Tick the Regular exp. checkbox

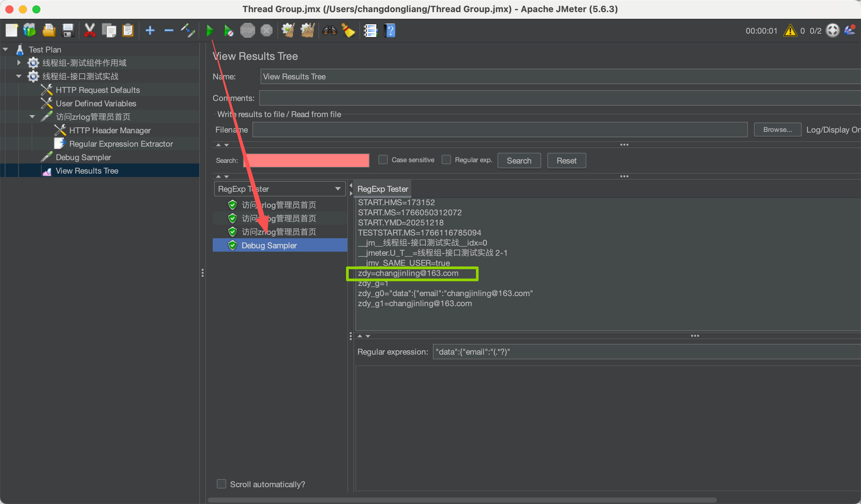(x=446, y=160)
